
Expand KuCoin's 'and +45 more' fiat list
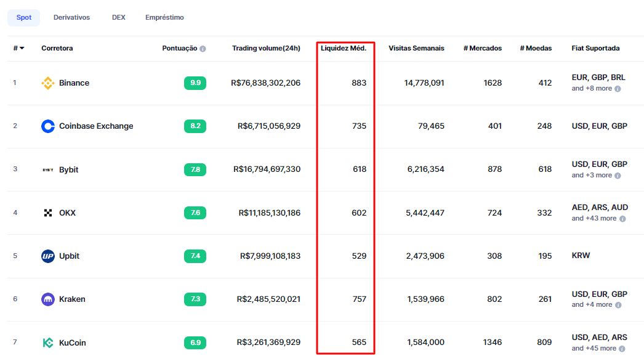(594, 349)
